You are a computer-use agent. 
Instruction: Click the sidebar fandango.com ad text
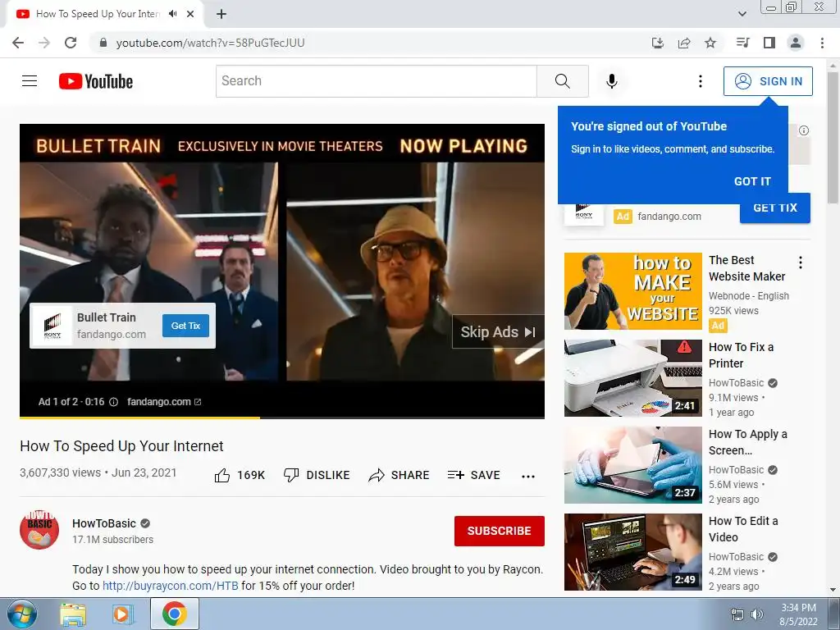(669, 216)
